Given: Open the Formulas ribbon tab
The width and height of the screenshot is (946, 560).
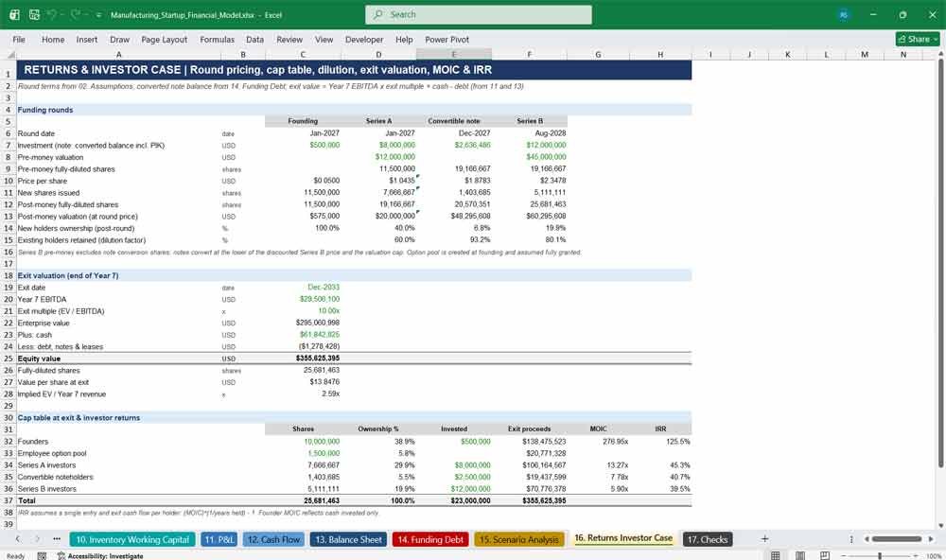Looking at the screenshot, I should (218, 39).
